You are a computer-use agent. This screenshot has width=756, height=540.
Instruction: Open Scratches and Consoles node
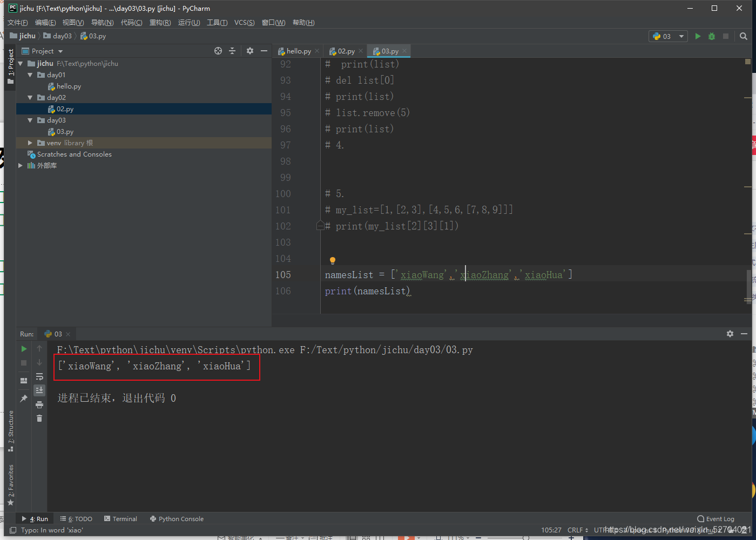point(70,154)
